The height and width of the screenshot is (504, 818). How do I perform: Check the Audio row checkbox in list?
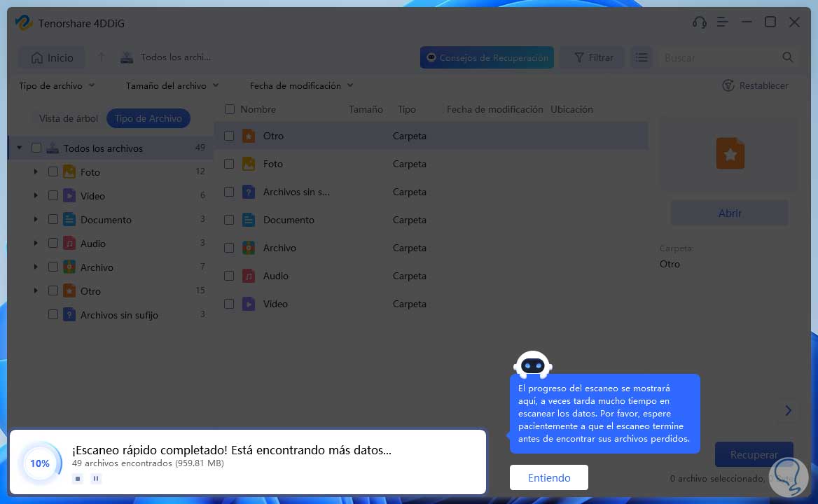[229, 276]
